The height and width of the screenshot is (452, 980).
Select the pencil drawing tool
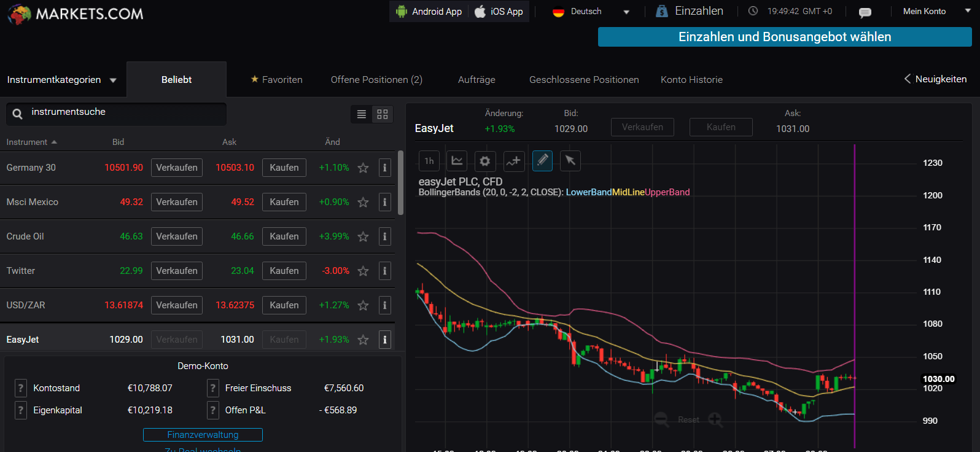coord(542,161)
